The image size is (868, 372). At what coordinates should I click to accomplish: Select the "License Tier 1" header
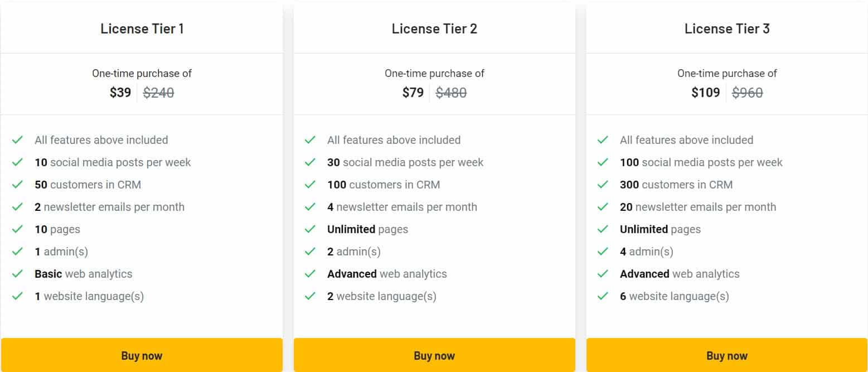(142, 28)
